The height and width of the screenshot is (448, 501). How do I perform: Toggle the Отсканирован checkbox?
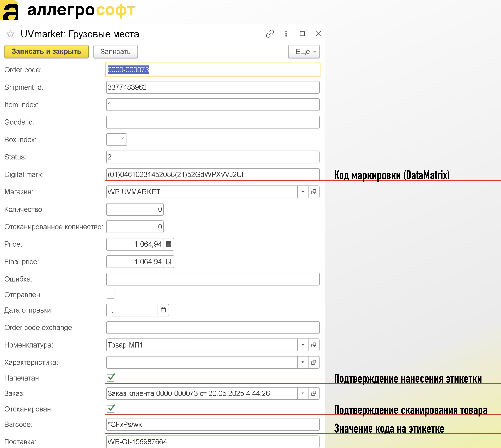[111, 409]
